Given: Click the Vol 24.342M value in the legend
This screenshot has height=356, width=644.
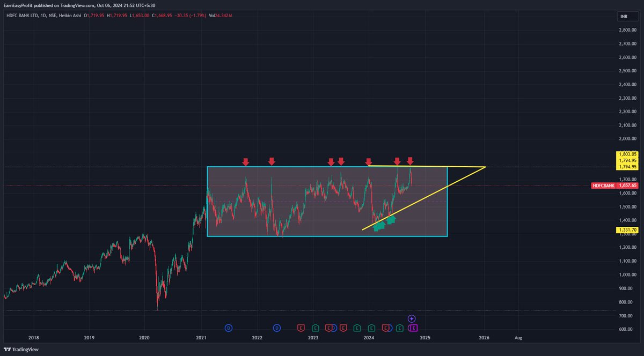Looking at the screenshot, I should click(x=221, y=16).
